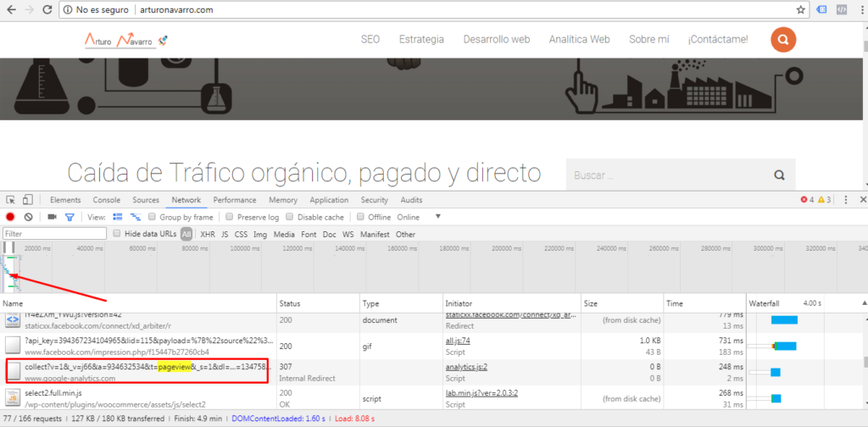
Task: Open the DevTools three-dot menu
Action: pyautogui.click(x=845, y=200)
